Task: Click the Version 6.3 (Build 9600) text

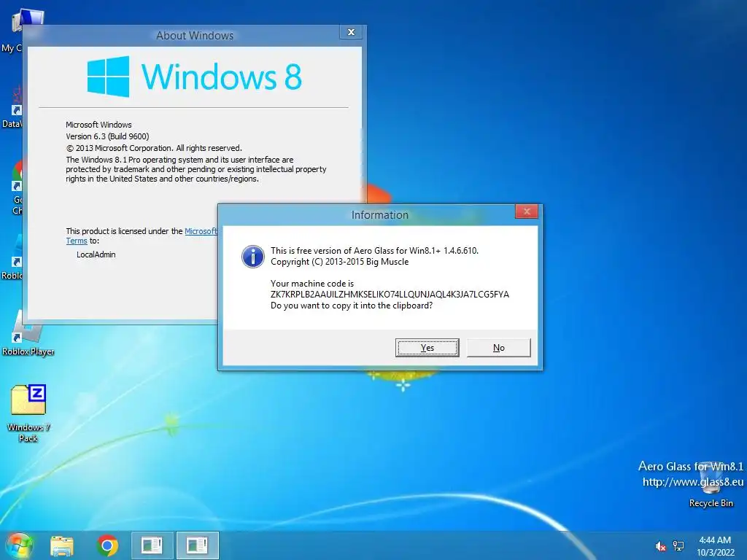Action: coord(107,136)
